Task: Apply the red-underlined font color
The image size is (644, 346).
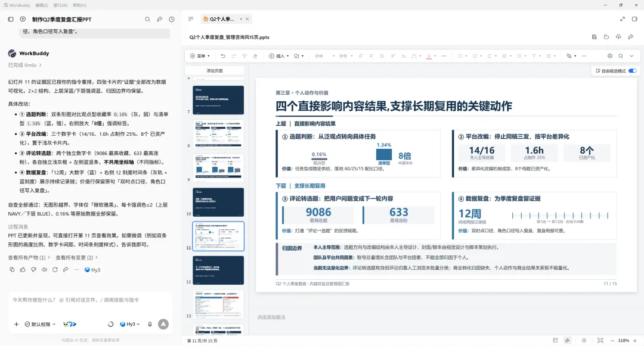Action: click(429, 56)
